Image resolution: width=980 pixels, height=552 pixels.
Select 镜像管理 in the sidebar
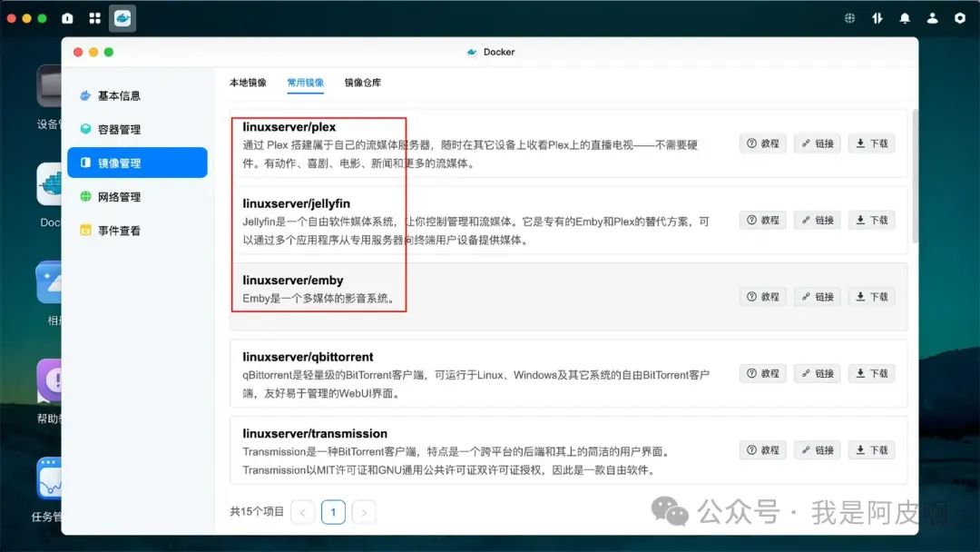point(137,163)
